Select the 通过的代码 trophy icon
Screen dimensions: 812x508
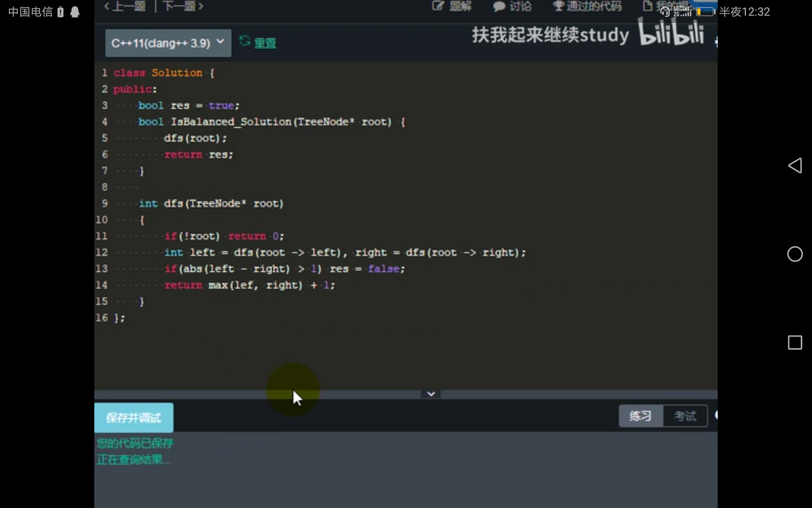pos(557,6)
